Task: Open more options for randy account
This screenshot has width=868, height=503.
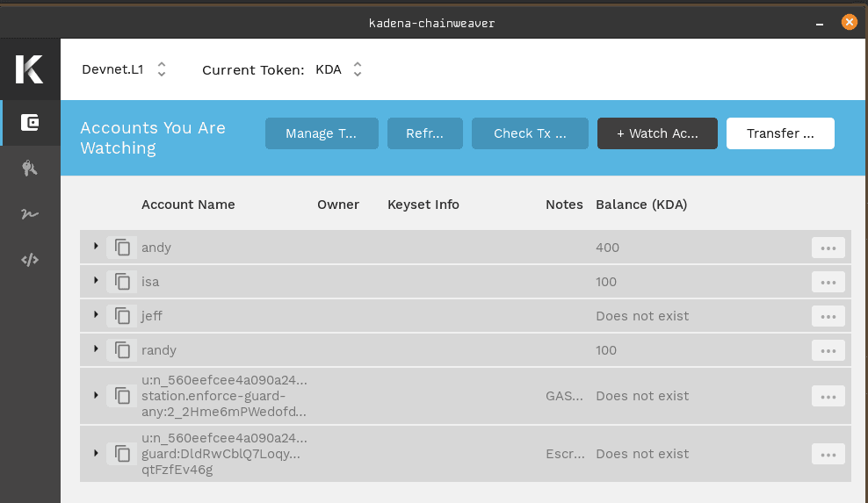Action: (828, 351)
